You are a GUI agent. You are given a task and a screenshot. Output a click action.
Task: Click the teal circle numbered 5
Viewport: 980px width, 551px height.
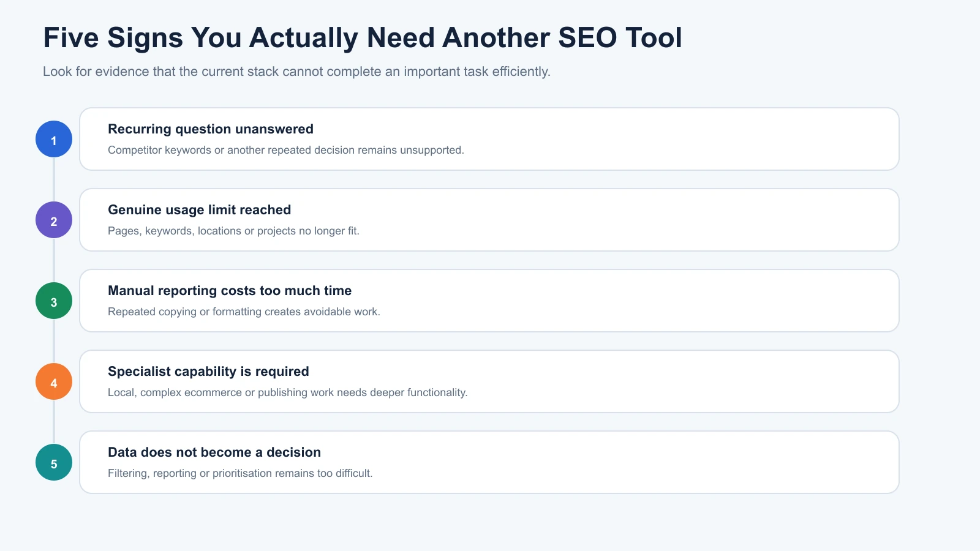pyautogui.click(x=54, y=462)
